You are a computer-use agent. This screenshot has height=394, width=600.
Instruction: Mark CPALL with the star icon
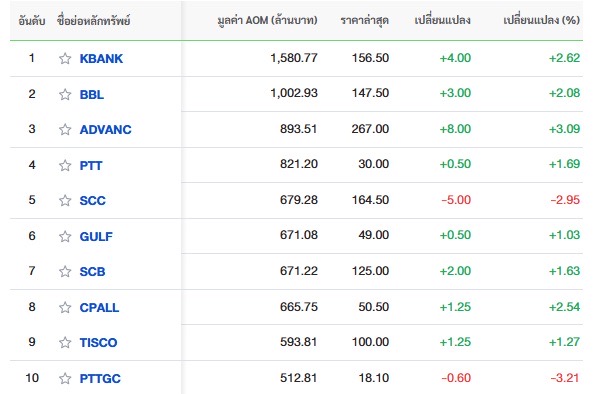[65, 307]
